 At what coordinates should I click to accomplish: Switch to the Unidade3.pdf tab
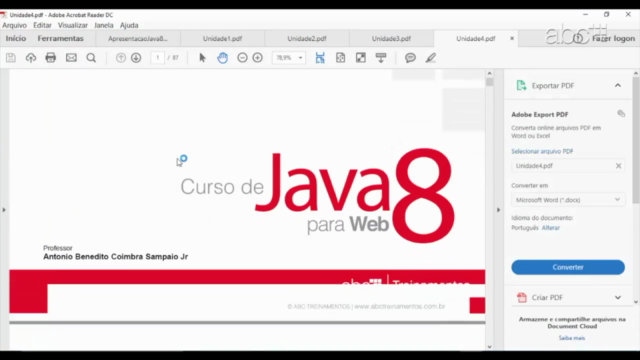tap(391, 38)
